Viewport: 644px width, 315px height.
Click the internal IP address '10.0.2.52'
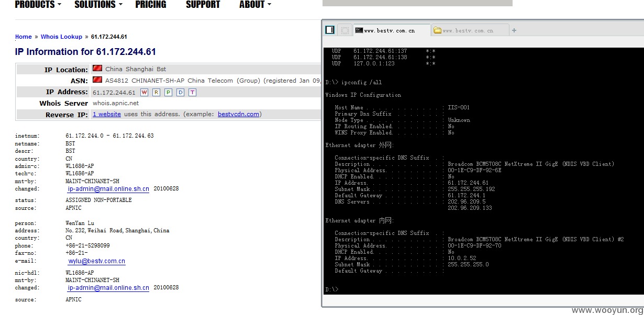pos(462,258)
